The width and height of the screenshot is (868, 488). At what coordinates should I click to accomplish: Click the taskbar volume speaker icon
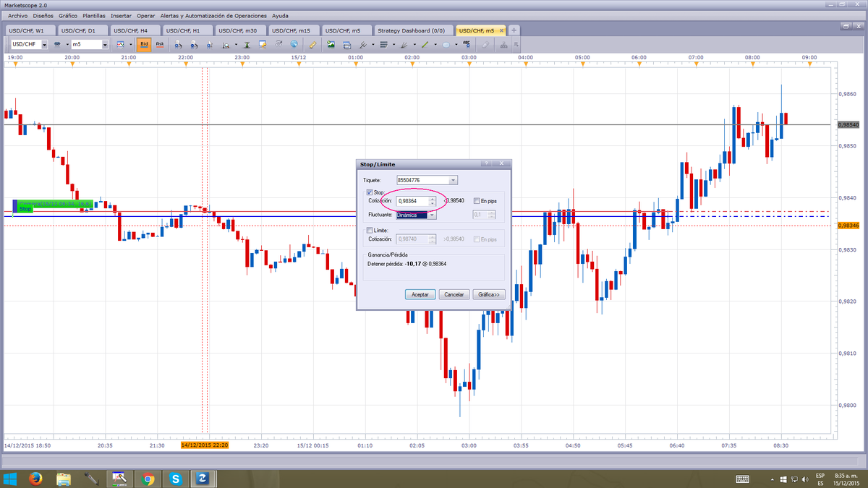pos(807,479)
